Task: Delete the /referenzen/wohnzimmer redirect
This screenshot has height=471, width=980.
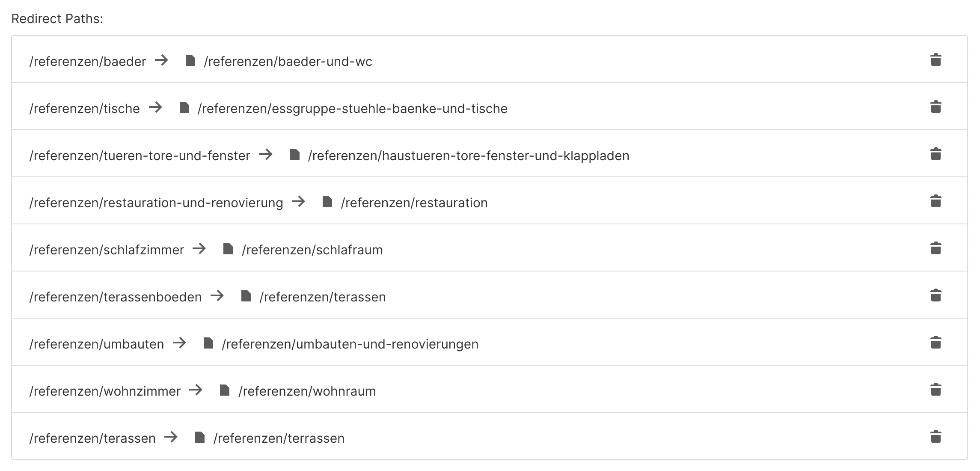Action: (935, 390)
